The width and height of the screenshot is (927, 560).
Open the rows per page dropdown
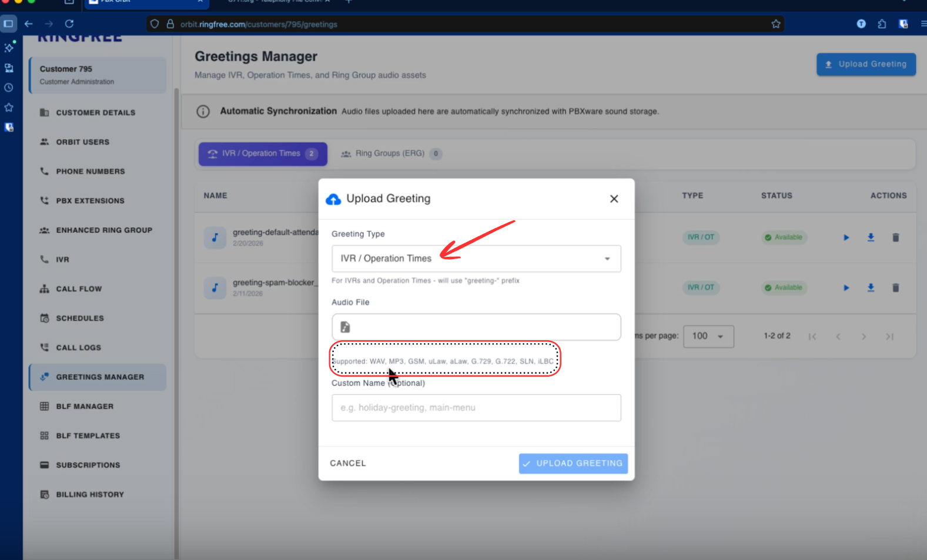pos(708,337)
